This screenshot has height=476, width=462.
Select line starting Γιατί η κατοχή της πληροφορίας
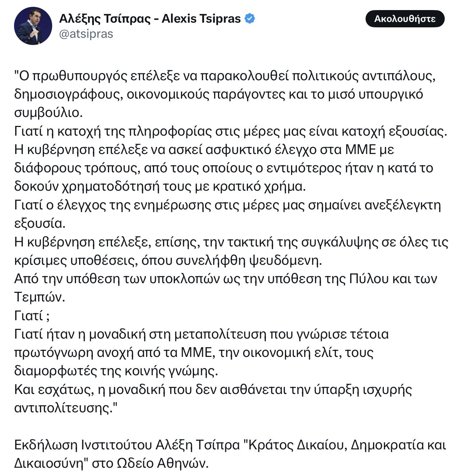click(231, 131)
